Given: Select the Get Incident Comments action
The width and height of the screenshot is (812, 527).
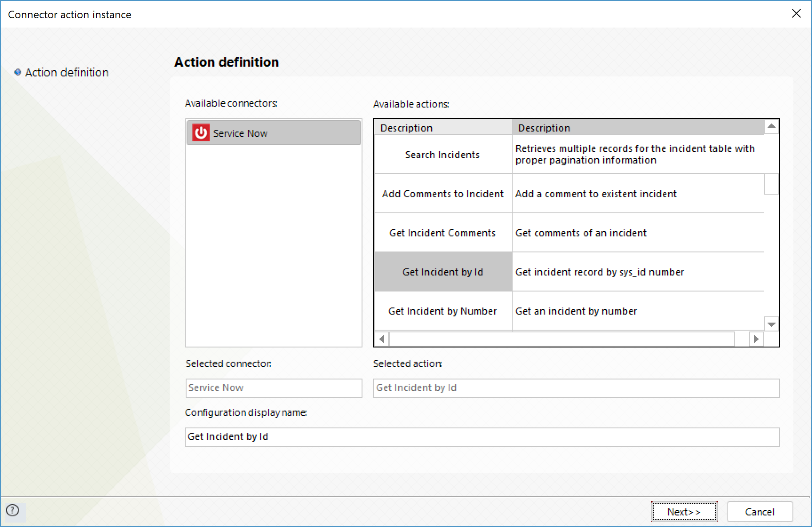Looking at the screenshot, I should pyautogui.click(x=443, y=232).
